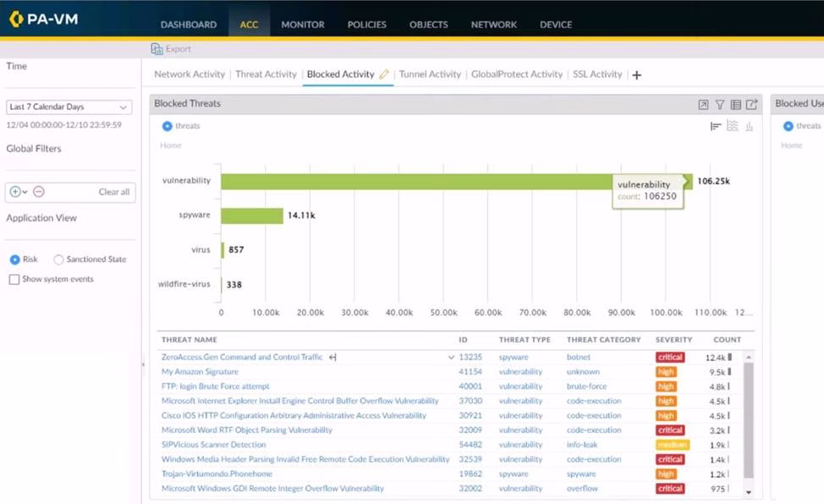Click Clear all in Global Filters
The width and height of the screenshot is (824, 504).
click(113, 192)
